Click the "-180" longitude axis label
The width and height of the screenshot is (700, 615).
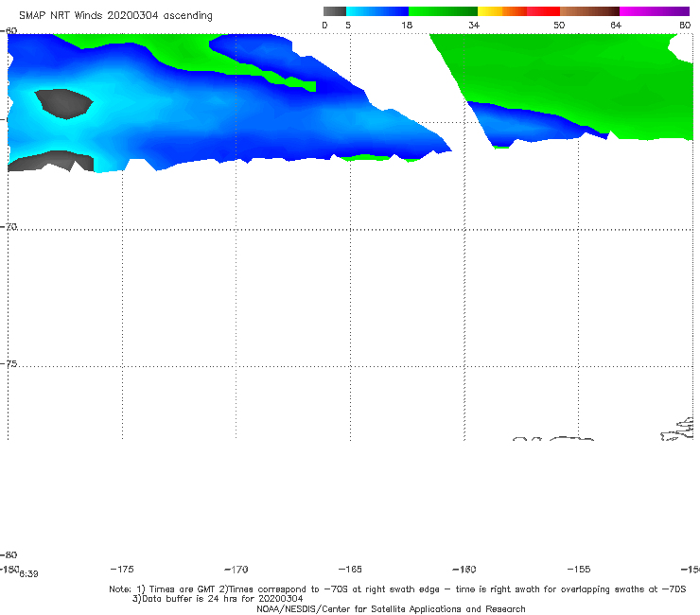[9, 569]
